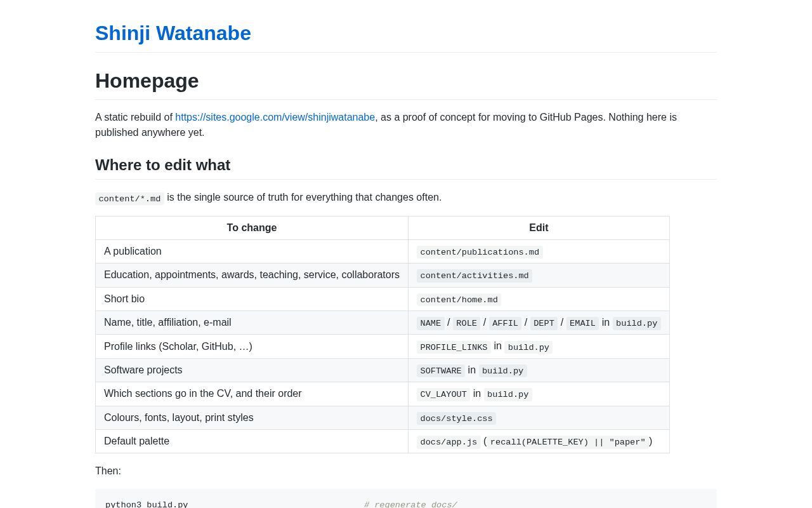Select the docs/style.css code text

pyautogui.click(x=456, y=418)
